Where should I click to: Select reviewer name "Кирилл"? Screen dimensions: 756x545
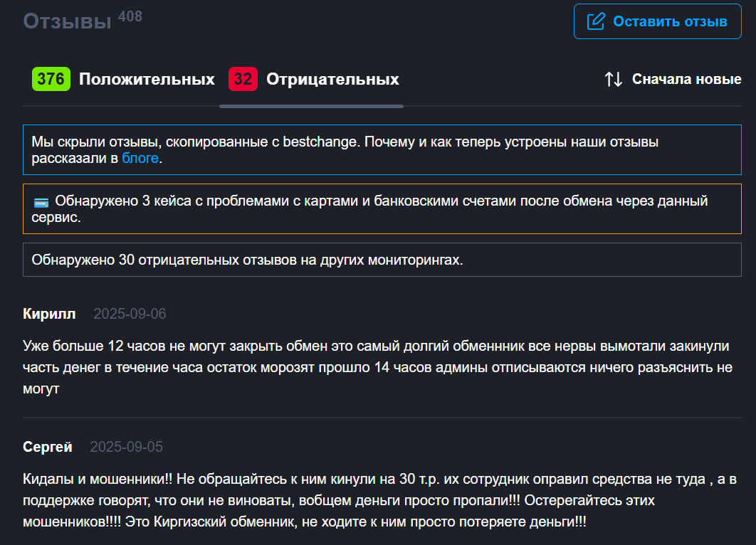click(49, 314)
